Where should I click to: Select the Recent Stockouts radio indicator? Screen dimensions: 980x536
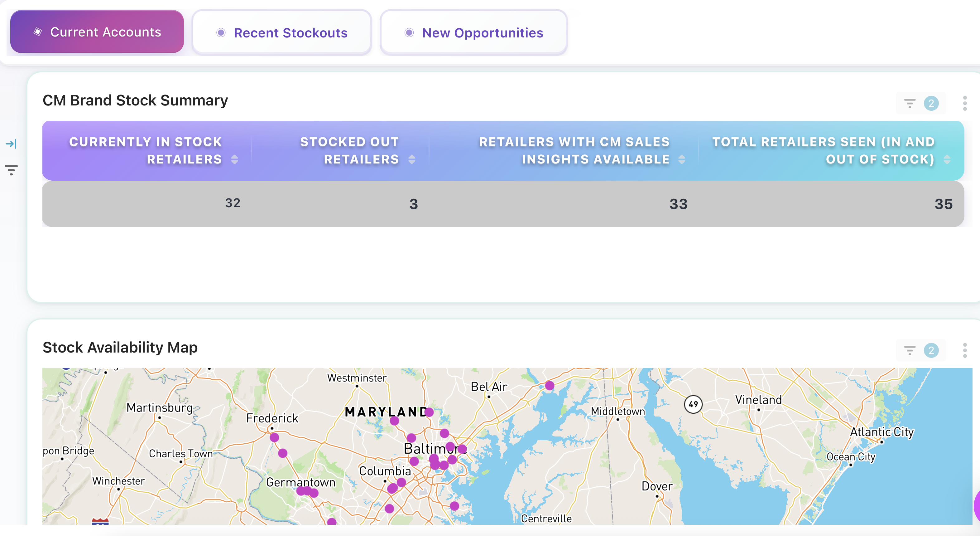[220, 33]
